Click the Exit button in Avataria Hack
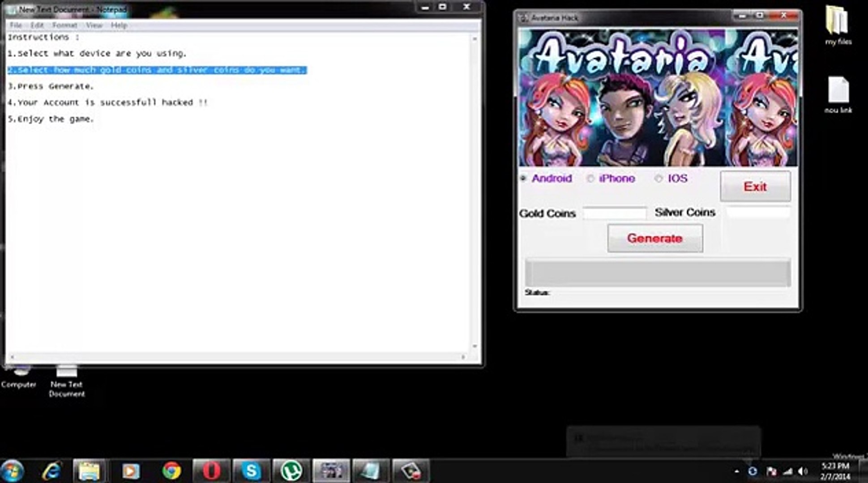 point(755,186)
